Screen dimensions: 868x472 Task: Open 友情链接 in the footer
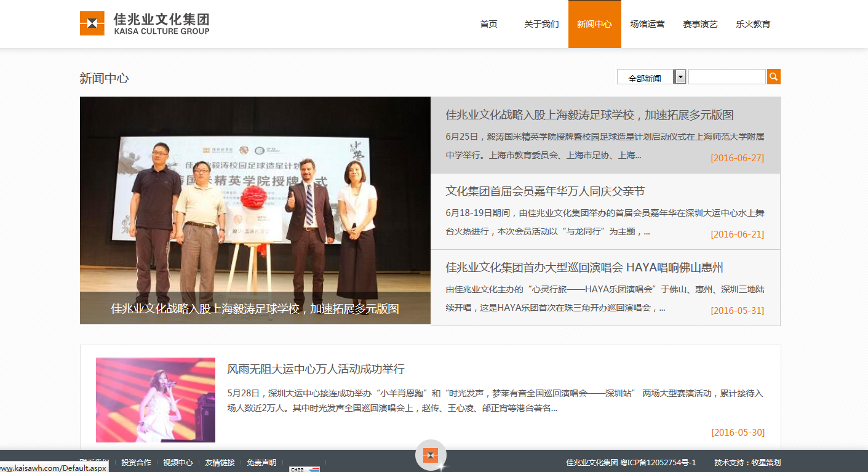220,463
